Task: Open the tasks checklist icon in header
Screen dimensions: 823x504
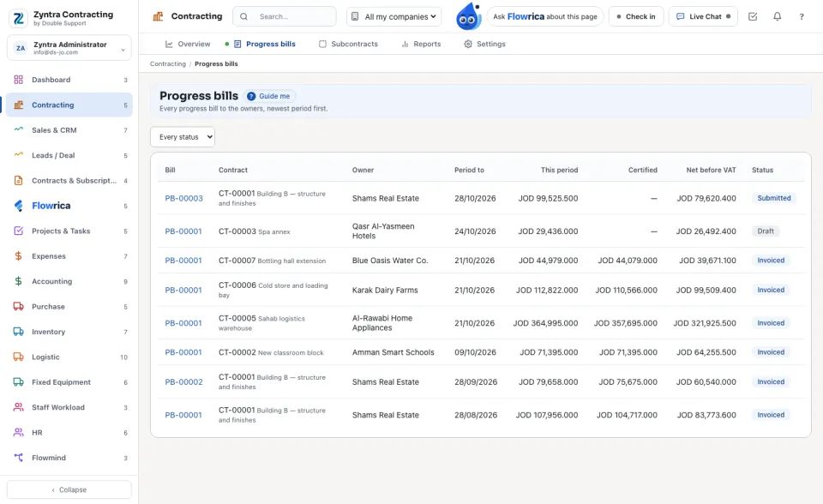Action: [753, 17]
